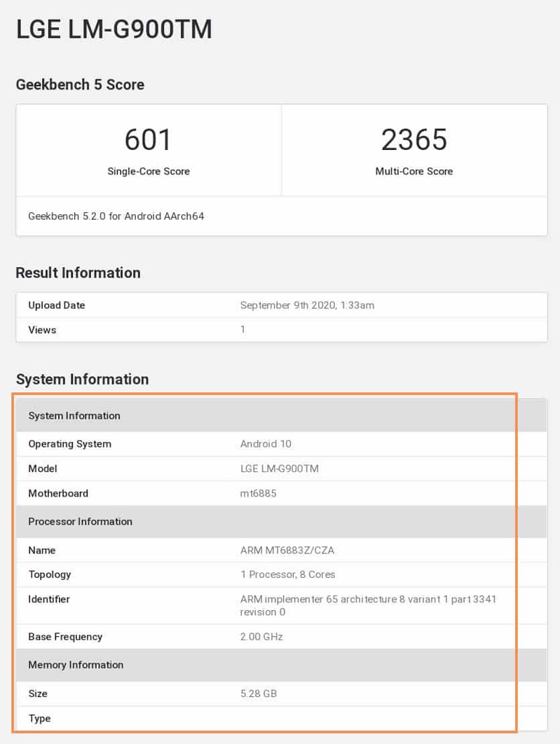Click the Geekbench 5 Score heading
The width and height of the screenshot is (560, 744).
tap(79, 84)
